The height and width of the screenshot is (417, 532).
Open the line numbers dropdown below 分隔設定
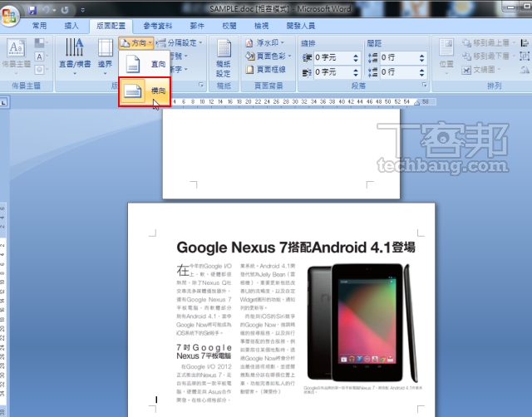tap(179, 56)
